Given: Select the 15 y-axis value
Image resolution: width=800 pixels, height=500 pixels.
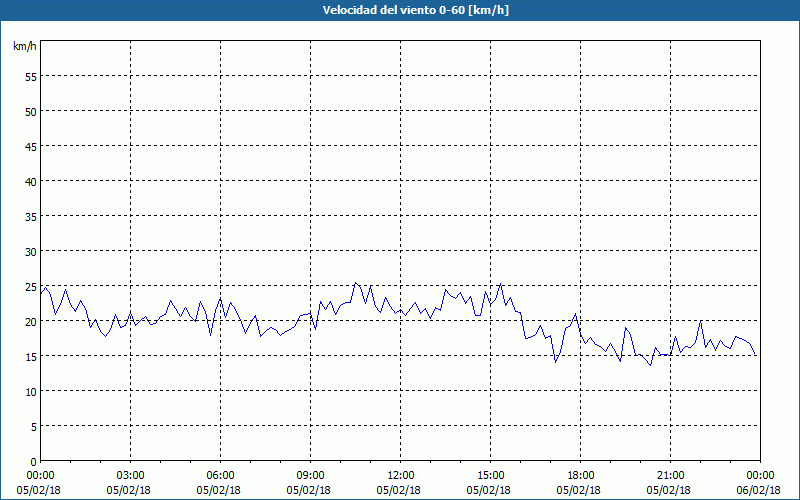Looking at the screenshot, I should point(31,357).
